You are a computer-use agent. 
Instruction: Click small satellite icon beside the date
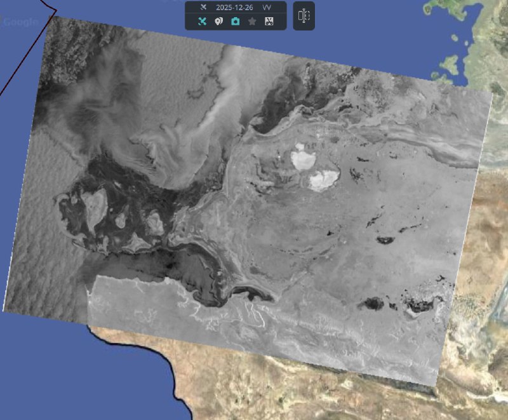203,7
